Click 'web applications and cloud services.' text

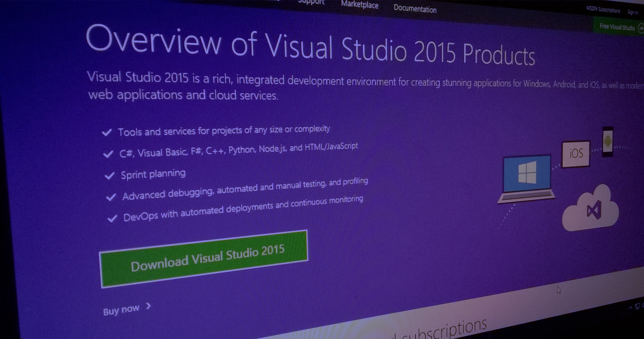[183, 95]
